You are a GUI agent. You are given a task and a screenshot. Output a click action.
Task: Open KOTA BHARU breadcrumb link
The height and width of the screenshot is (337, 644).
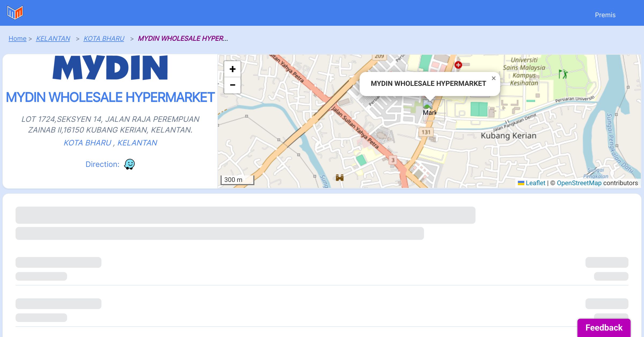click(104, 39)
